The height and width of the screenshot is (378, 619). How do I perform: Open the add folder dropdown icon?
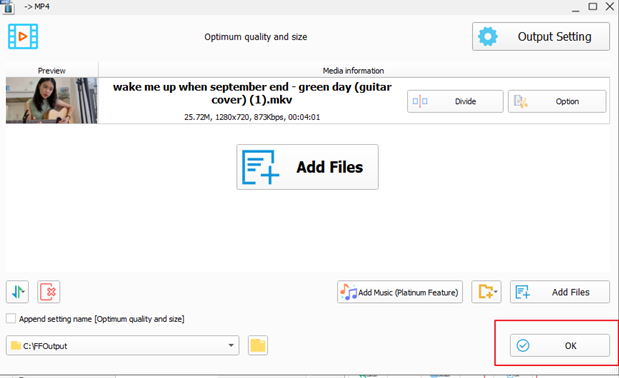pyautogui.click(x=486, y=292)
